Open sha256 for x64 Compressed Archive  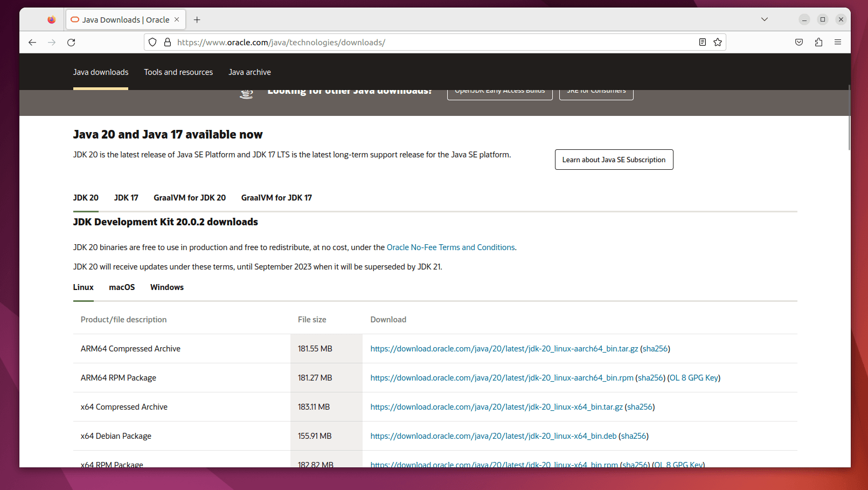click(640, 407)
